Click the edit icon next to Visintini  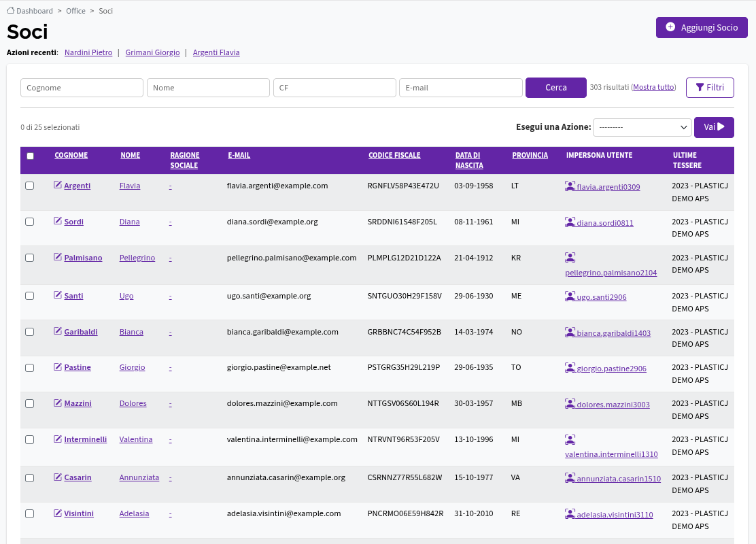click(58, 513)
